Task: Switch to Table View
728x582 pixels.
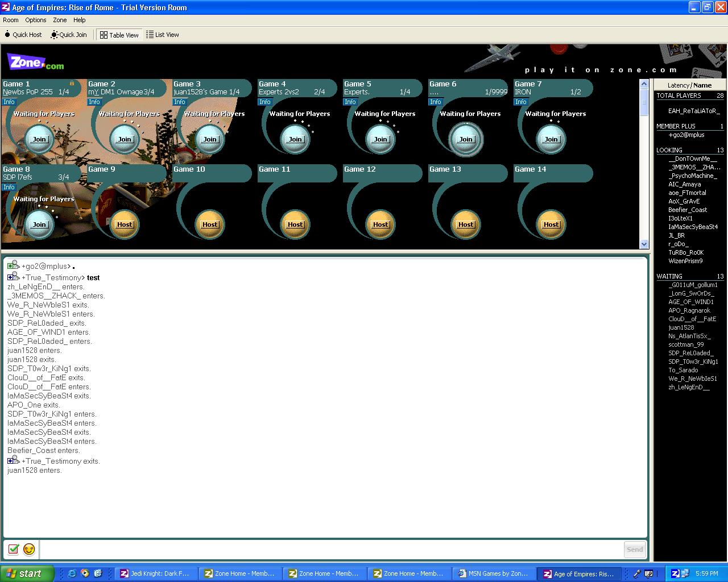Action: pyautogui.click(x=119, y=35)
